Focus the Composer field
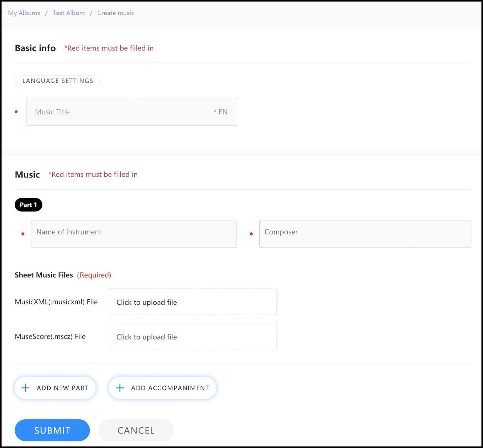Screen dimensions: 483x448 pyautogui.click(x=365, y=234)
